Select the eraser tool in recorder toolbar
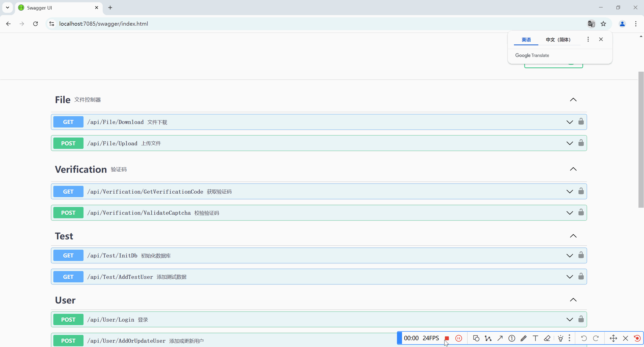The width and height of the screenshot is (644, 347). [547, 338]
